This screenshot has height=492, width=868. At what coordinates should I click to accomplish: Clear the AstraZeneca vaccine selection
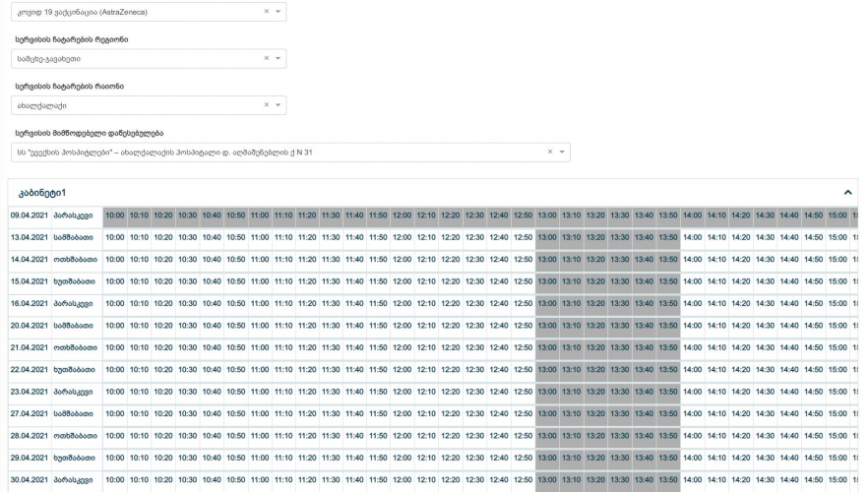[x=267, y=12]
